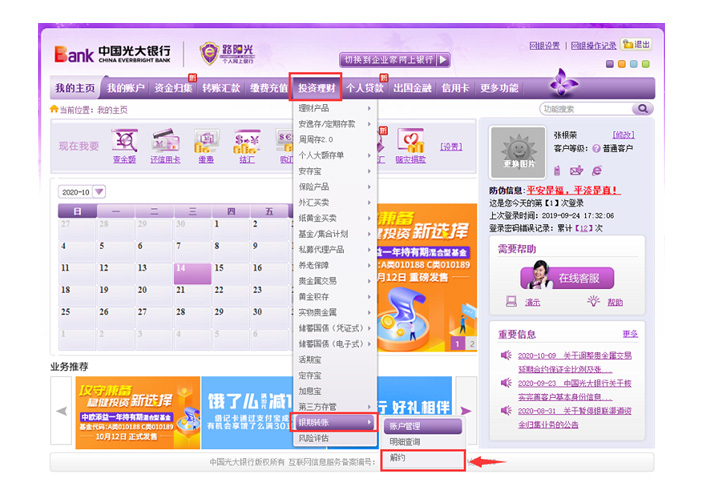Open the 结汇 foreign exchange settlement icon
Image resolution: width=720 pixels, height=502 pixels.
(245, 142)
